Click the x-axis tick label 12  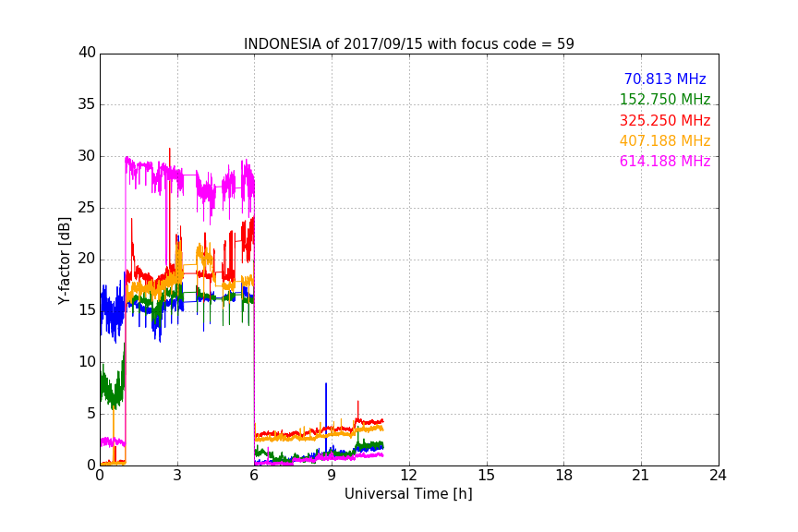(408, 476)
